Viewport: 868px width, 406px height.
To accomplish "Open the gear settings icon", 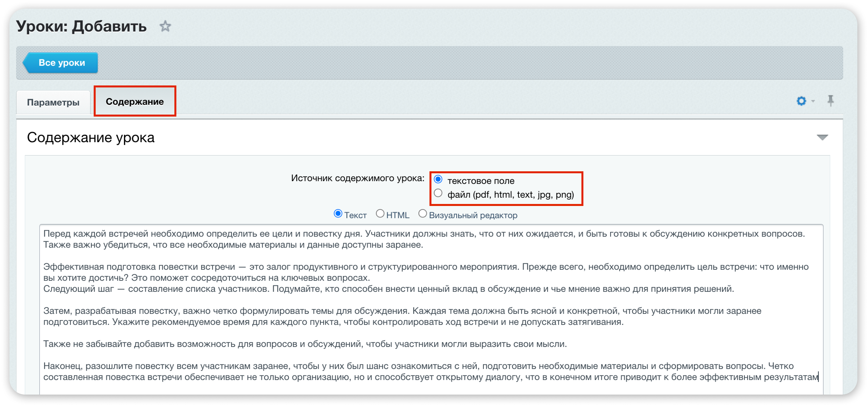I will tap(801, 101).
